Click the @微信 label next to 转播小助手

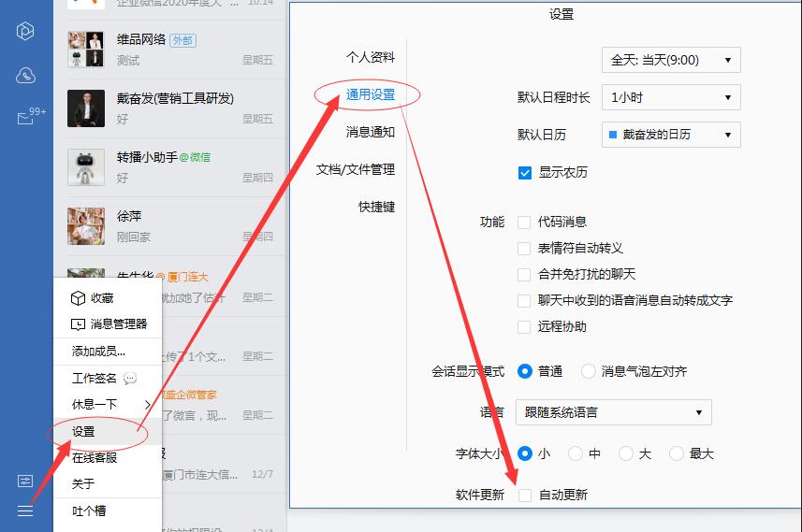click(195, 157)
